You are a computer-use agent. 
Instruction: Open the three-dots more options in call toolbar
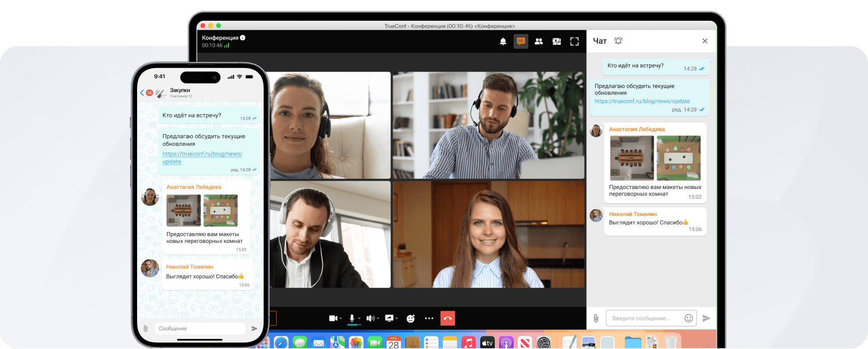pos(429,319)
